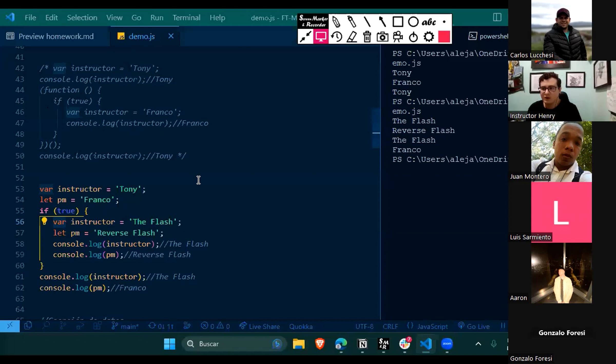The width and height of the screenshot is (616, 364).
Task: Switch to Preview homework.md tab
Action: (56, 36)
